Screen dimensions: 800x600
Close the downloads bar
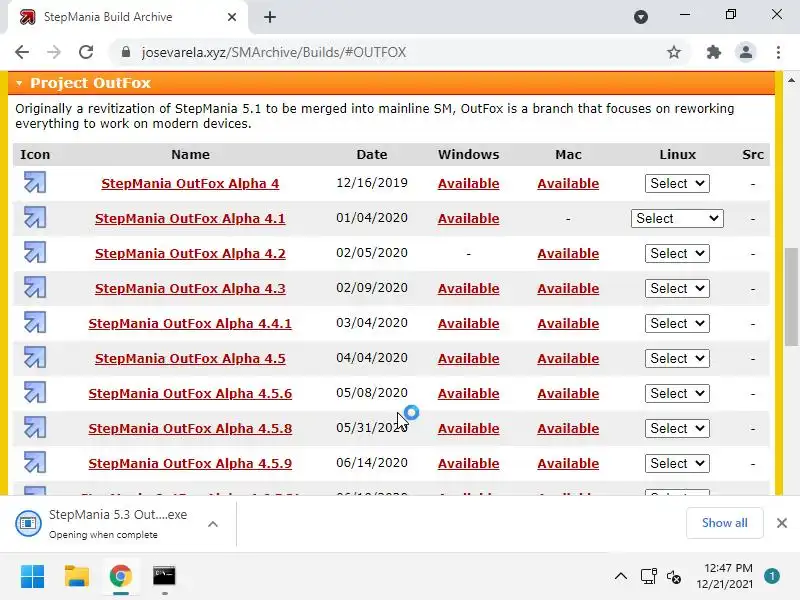coord(782,523)
